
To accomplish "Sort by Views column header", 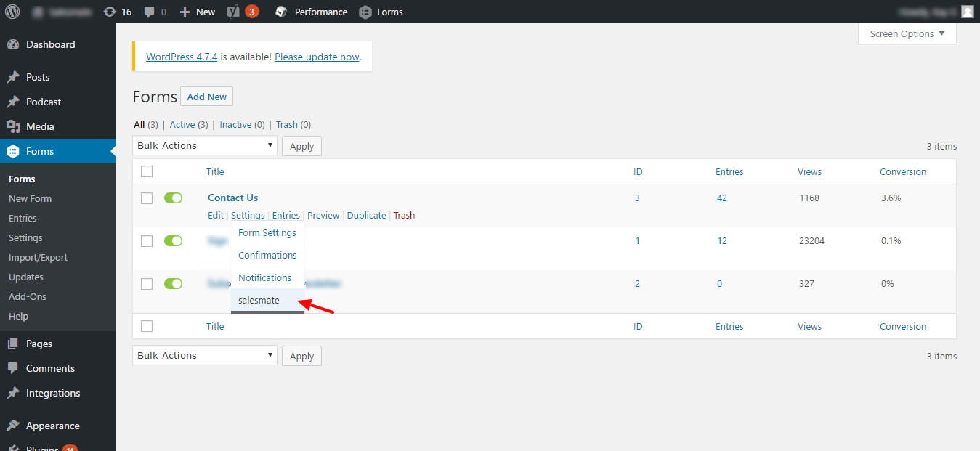I will 809,171.
